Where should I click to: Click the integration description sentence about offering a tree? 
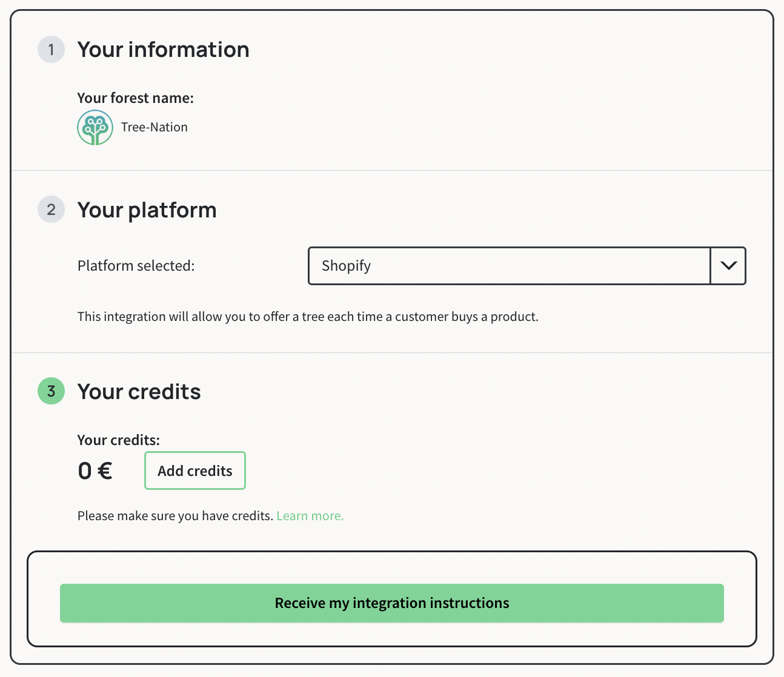[x=308, y=317]
